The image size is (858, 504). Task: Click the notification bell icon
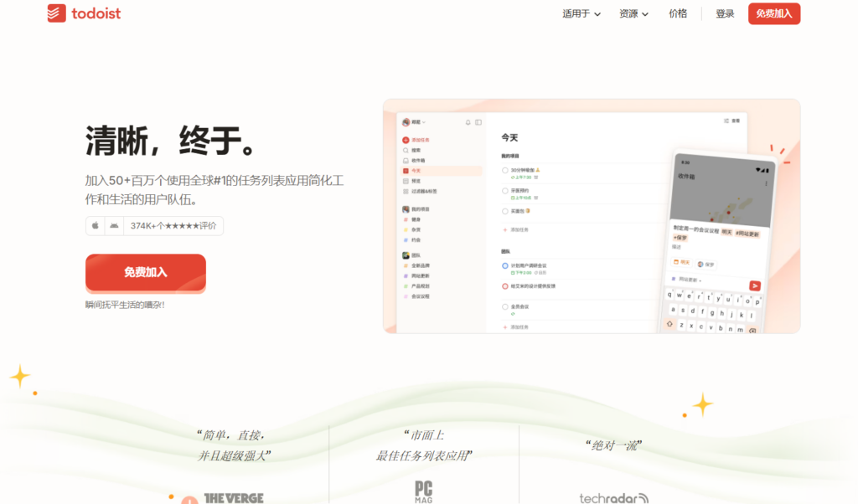point(467,121)
